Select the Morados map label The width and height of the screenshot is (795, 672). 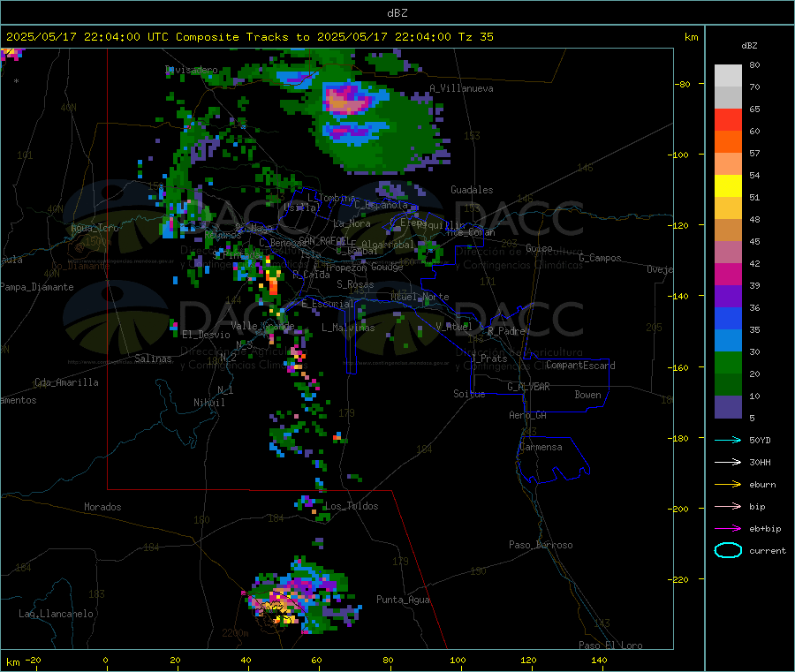click(102, 507)
